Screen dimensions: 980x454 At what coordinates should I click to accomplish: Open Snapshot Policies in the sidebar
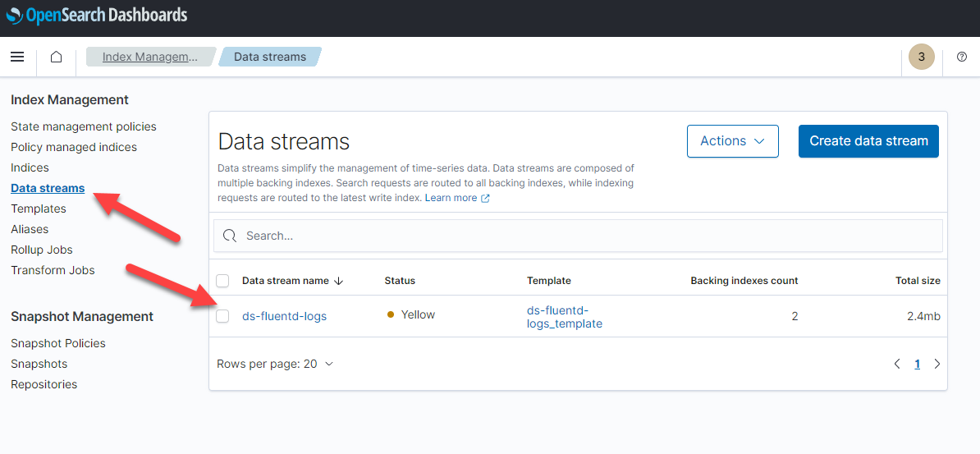[x=58, y=343]
